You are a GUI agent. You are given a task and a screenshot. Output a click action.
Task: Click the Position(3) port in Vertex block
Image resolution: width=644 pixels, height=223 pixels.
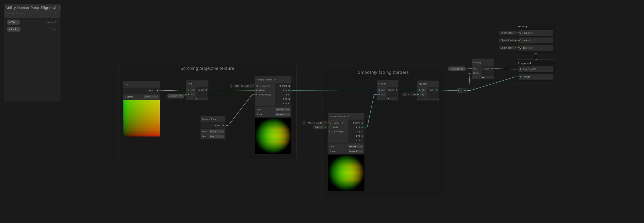pos(521,33)
